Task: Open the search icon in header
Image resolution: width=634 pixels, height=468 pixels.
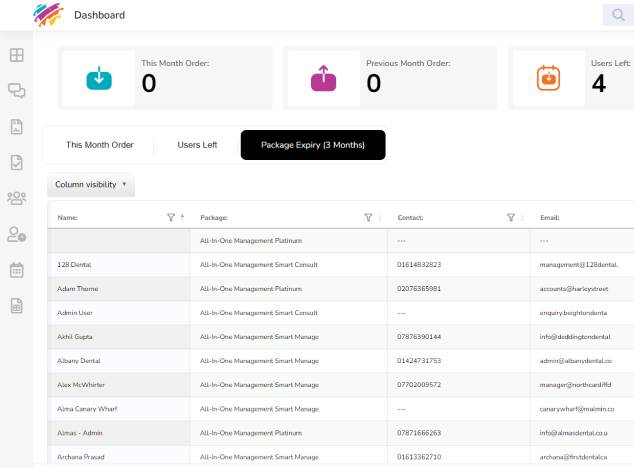Action: pyautogui.click(x=618, y=15)
